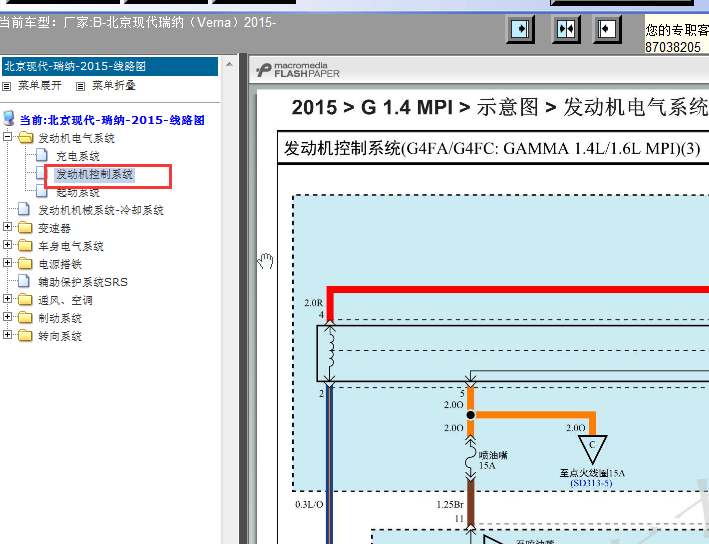Screen dimensions: 709x544
Task: Click the 菜单折叠 list icon
Action: (x=80, y=86)
